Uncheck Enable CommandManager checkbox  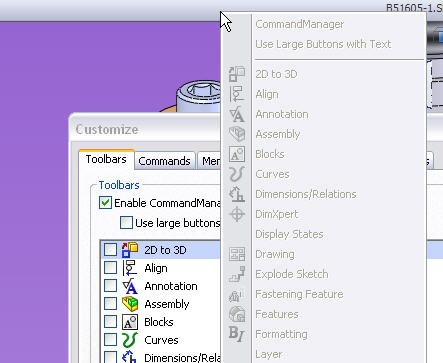105,203
